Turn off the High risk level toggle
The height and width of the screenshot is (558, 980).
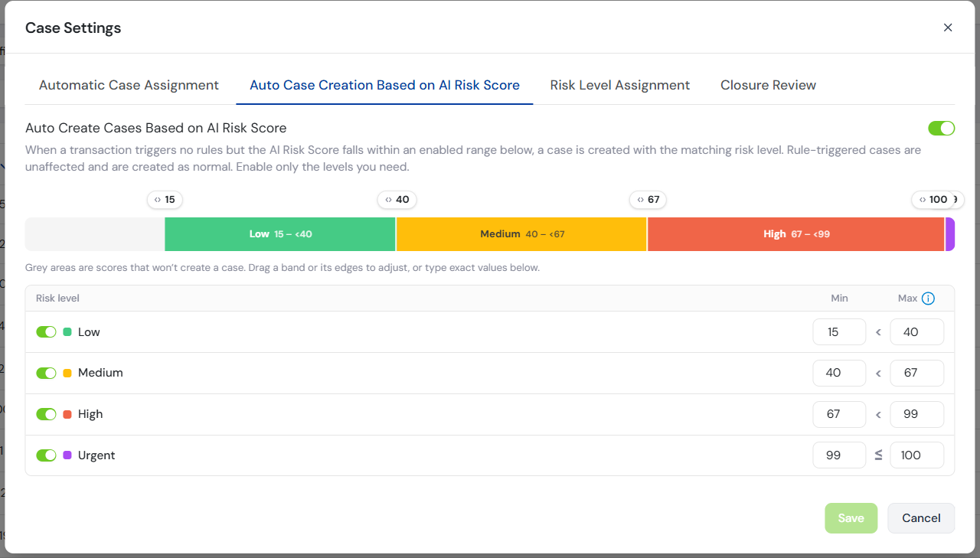pos(47,414)
